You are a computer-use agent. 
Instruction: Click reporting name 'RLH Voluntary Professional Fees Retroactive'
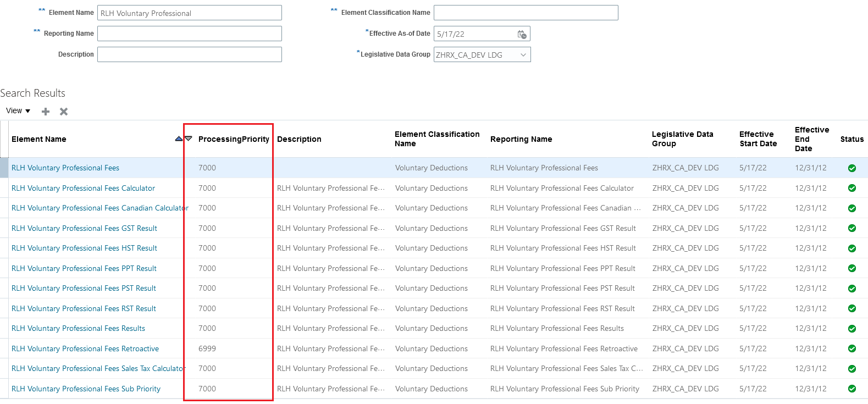pyautogui.click(x=564, y=348)
